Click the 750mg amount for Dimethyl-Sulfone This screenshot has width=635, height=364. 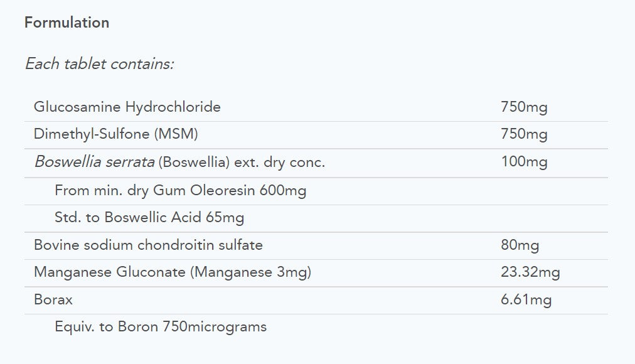click(524, 134)
